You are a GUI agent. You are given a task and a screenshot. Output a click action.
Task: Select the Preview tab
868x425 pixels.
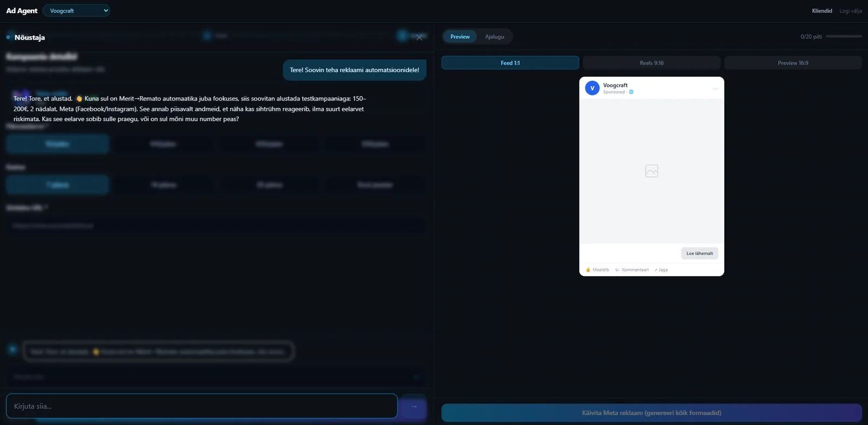(460, 36)
